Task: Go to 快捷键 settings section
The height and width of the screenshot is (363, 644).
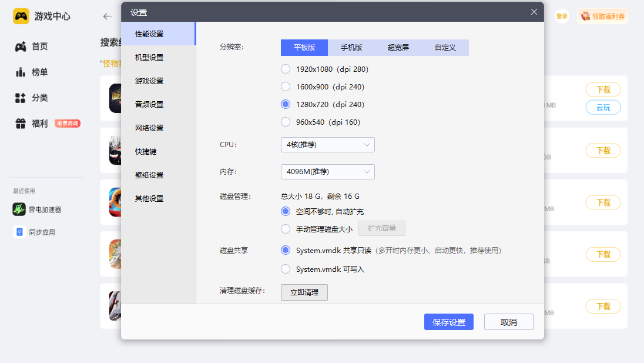Action: pos(146,152)
